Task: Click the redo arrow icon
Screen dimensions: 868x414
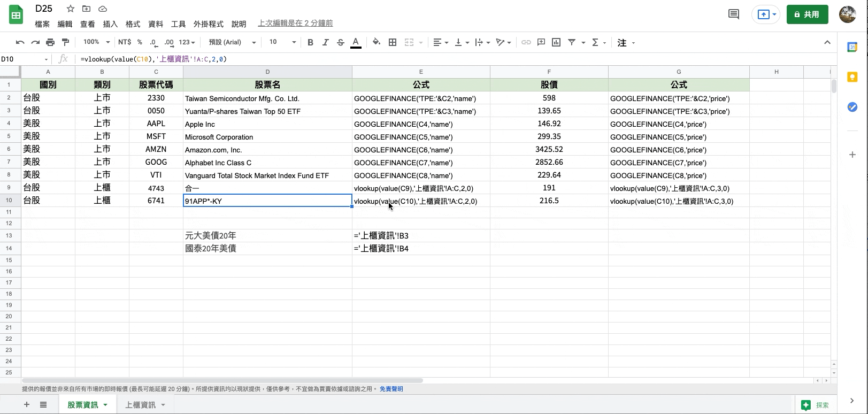Action: pyautogui.click(x=35, y=42)
